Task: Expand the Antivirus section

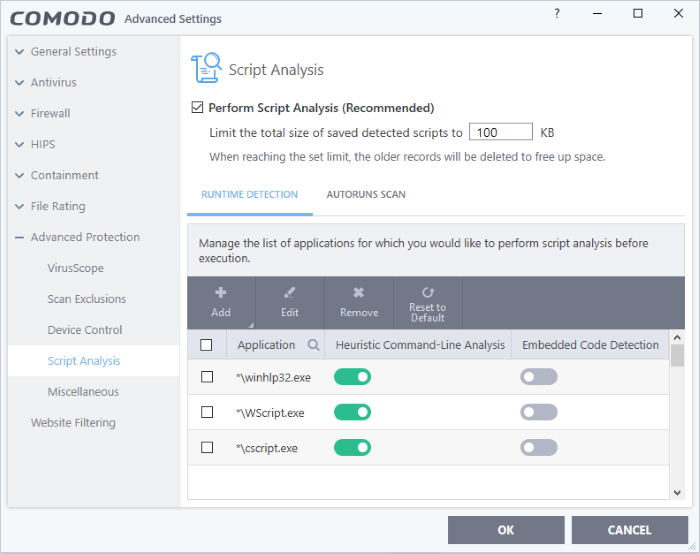Action: tap(20, 83)
